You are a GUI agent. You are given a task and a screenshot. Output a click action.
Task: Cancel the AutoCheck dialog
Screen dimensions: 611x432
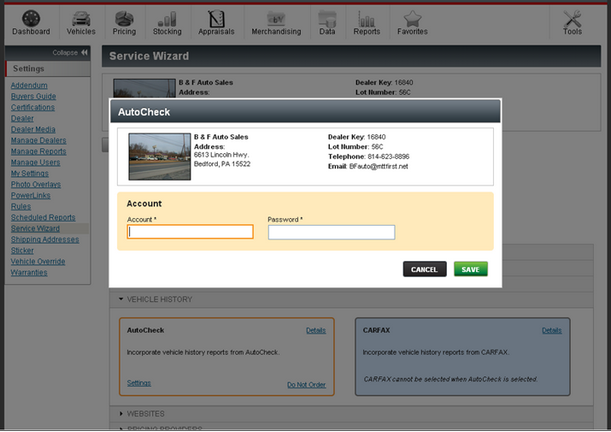point(424,269)
